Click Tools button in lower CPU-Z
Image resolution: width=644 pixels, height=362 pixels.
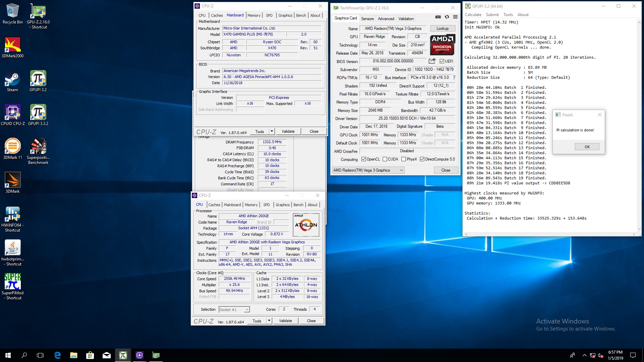(257, 321)
